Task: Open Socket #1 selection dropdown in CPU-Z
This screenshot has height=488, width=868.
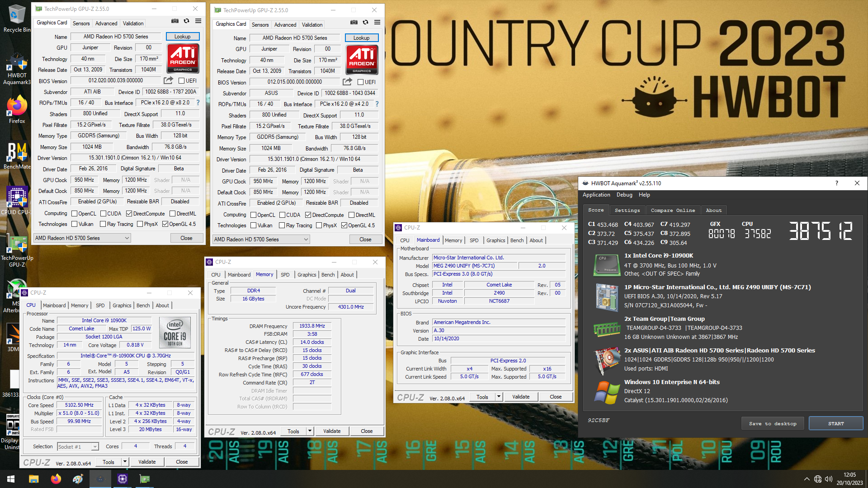Action: (x=78, y=446)
